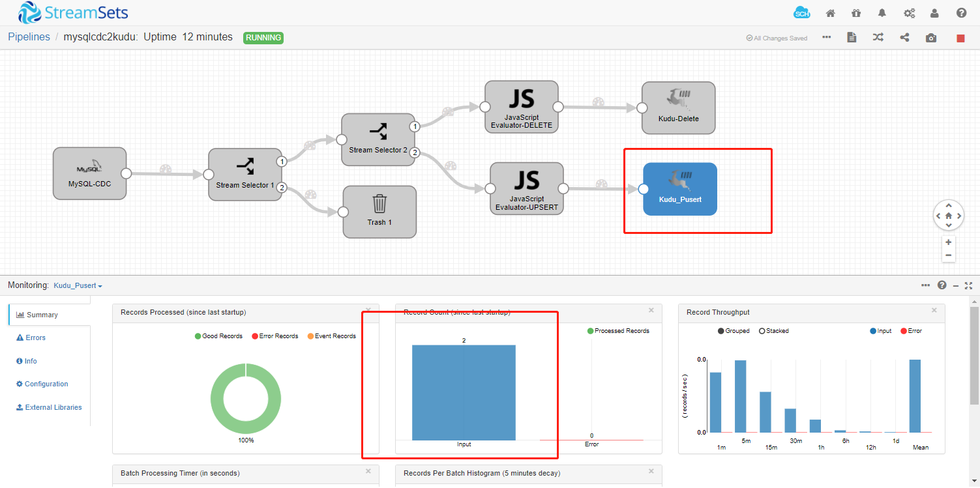Screen dimensions: 980x488
Task: Pan canvas up with top arrow
Action: pos(949,206)
